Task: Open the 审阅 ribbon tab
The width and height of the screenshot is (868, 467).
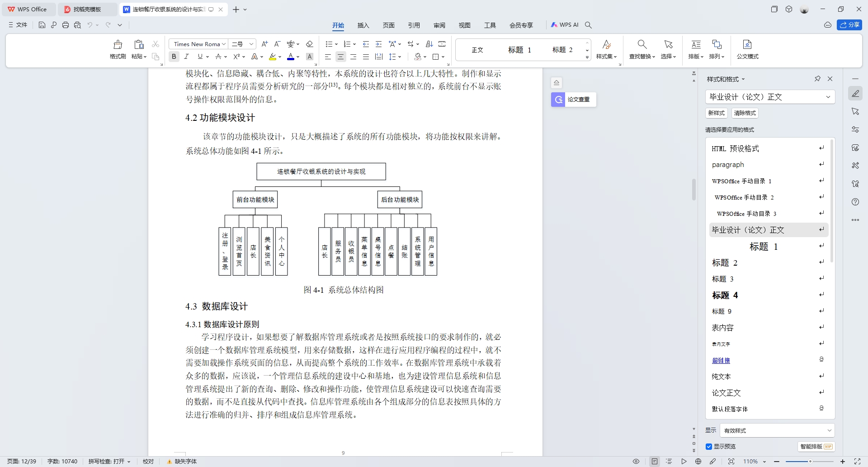Action: (439, 25)
